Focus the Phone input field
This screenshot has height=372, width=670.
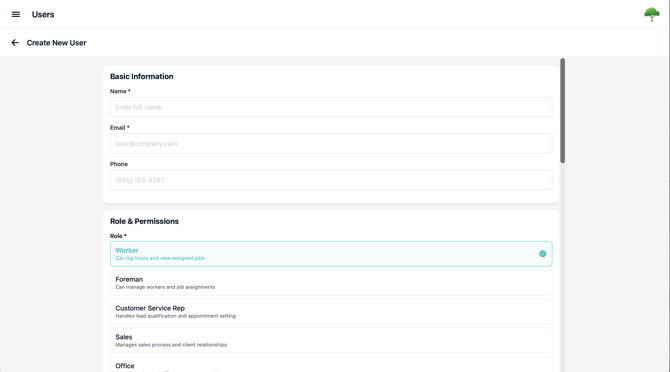coord(331,180)
